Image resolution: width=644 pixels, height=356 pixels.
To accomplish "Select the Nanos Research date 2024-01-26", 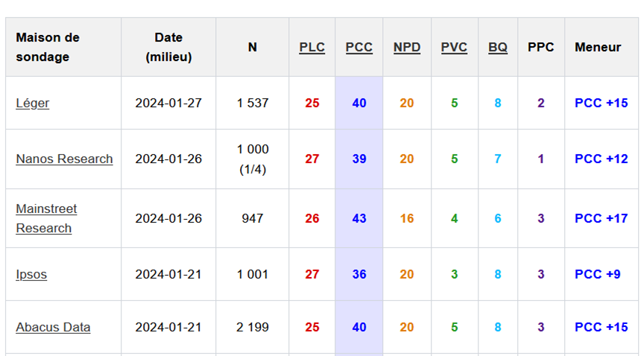I will pos(168,159).
